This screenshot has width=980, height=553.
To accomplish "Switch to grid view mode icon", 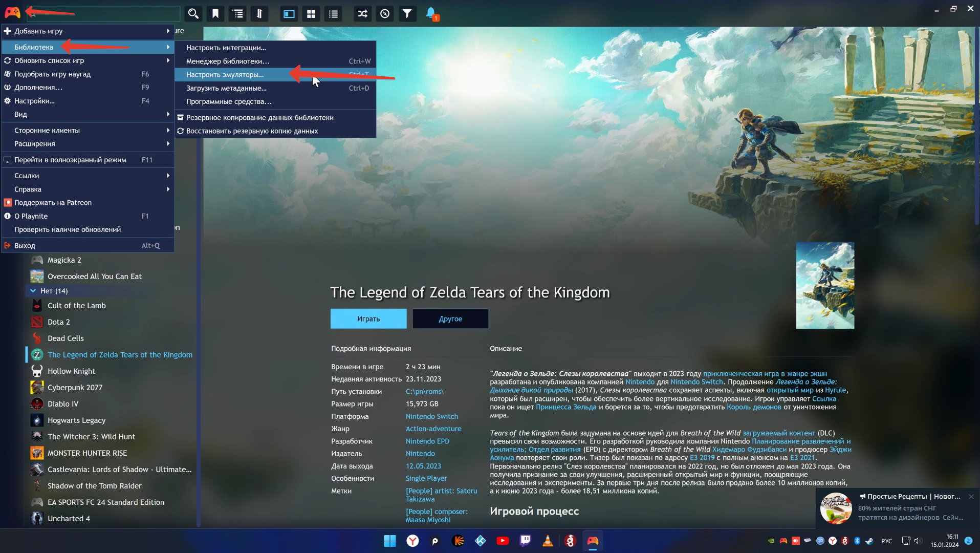I will pyautogui.click(x=311, y=14).
